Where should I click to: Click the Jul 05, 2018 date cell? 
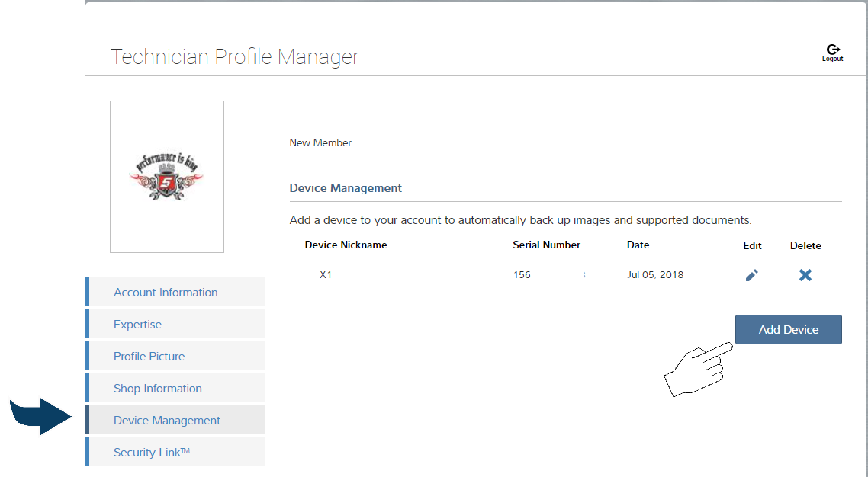tap(654, 275)
